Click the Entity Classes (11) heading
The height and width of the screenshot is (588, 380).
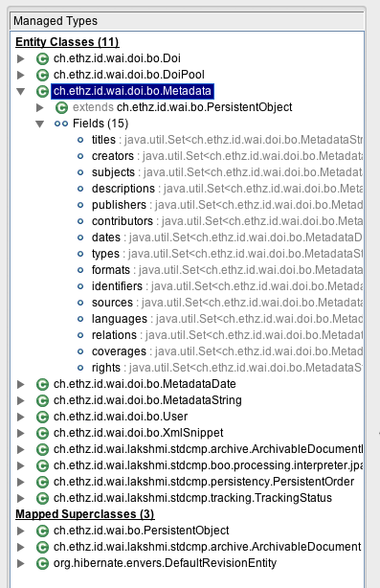(67, 42)
